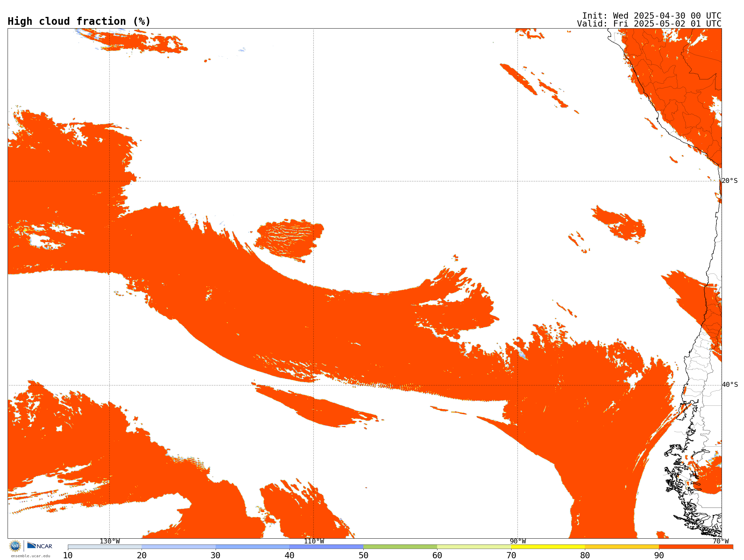Screen dimensions: 744x560
Task: Click the '20°S' latitude label
Action: [x=730, y=181]
